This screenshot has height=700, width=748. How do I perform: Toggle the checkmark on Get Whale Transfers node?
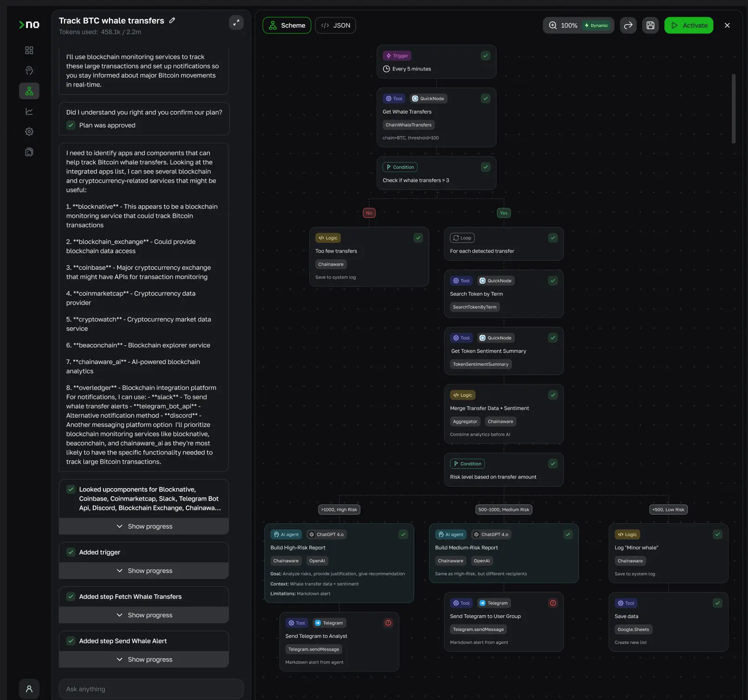click(485, 98)
